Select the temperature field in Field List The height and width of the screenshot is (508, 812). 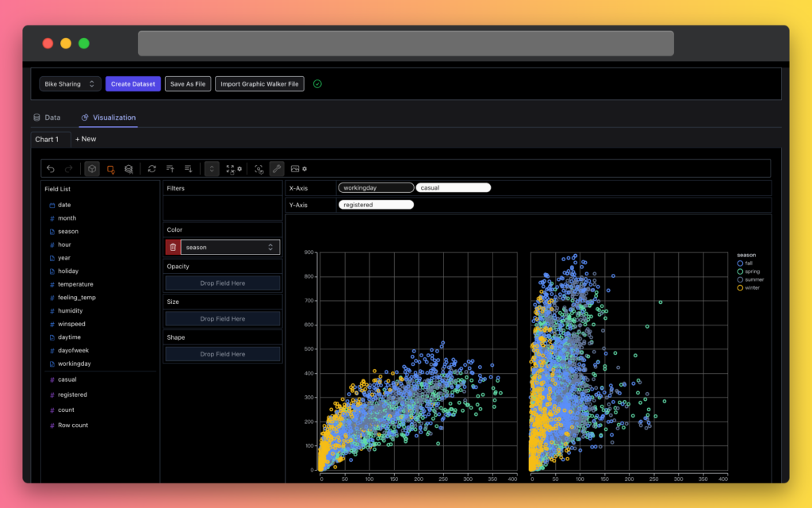pos(75,285)
